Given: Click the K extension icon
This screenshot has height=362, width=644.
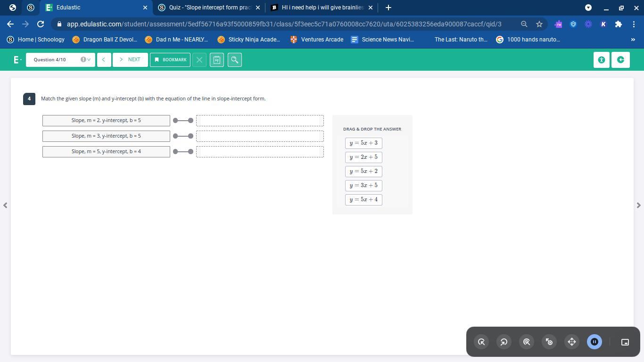Looking at the screenshot, I should click(603, 24).
